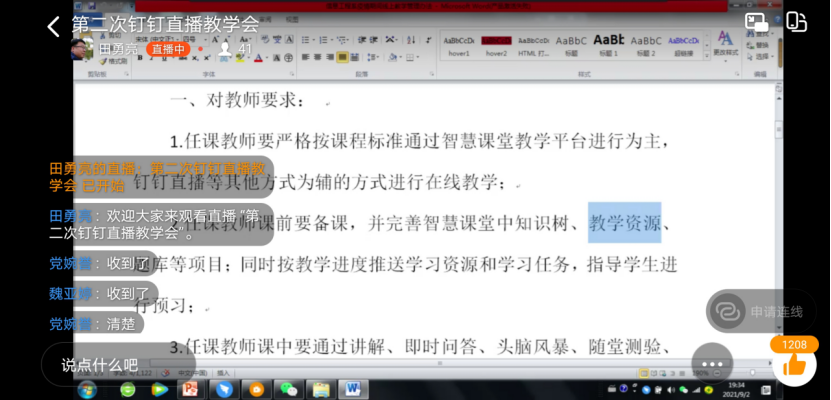Open change case Aa dropdown
The width and height of the screenshot is (831, 400).
tap(245, 40)
